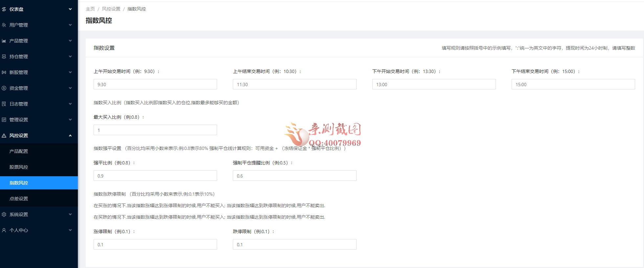Expand the 用户管理 menu chevron

pos(70,25)
